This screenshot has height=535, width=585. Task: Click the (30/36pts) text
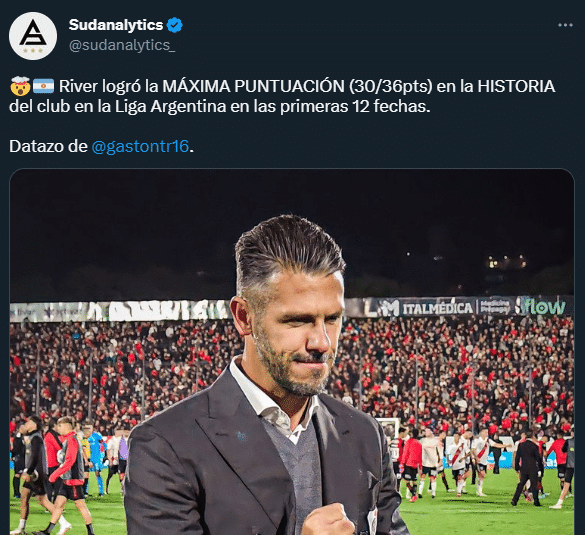391,86
